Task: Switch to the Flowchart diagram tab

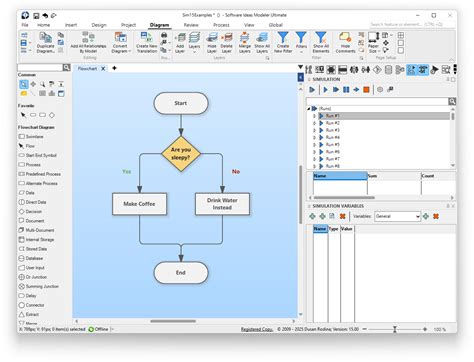Action: coord(87,68)
